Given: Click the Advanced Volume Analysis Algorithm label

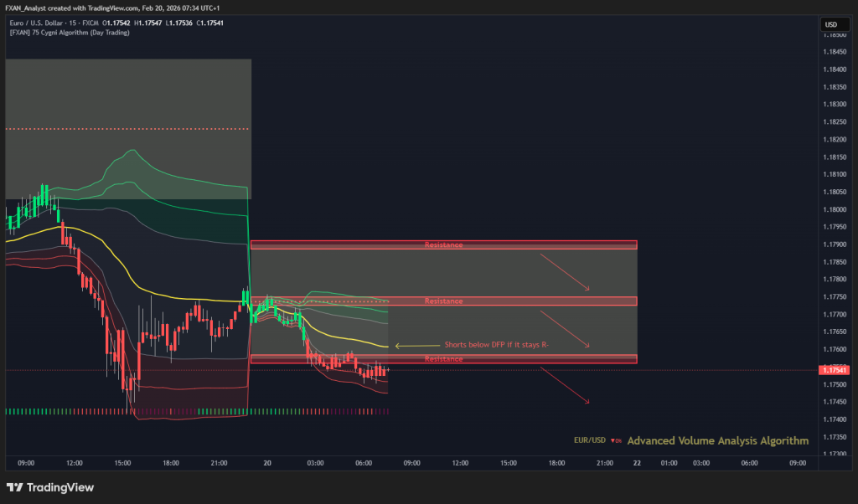Looking at the screenshot, I should (717, 440).
